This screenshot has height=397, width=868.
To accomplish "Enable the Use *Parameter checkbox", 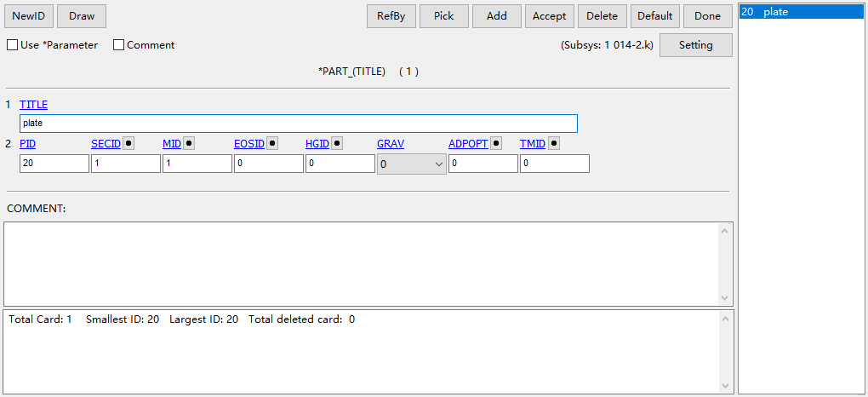I will pos(12,45).
